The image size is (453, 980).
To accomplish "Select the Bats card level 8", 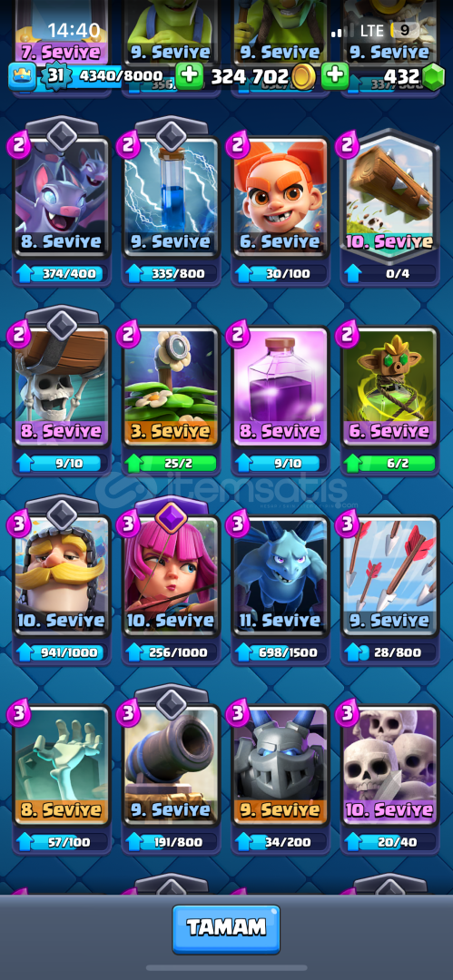I will click(x=62, y=197).
